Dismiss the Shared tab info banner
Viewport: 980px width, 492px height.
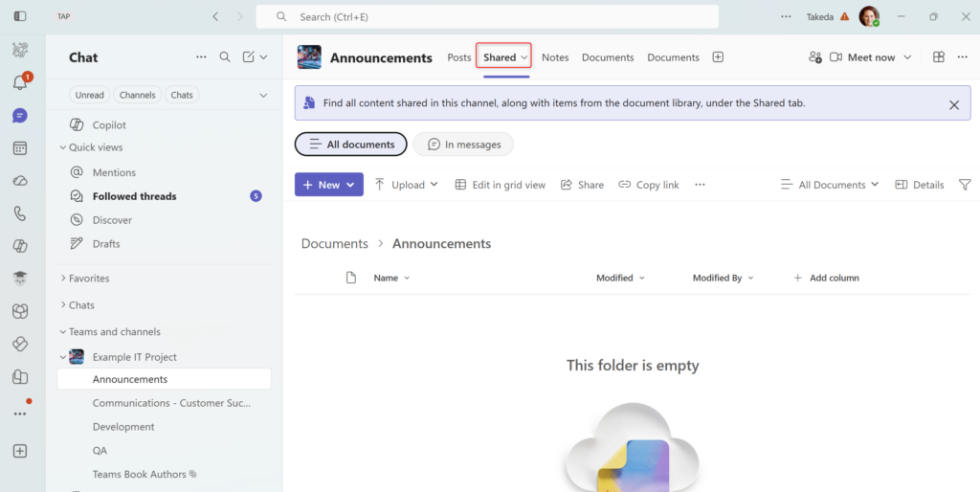[953, 105]
